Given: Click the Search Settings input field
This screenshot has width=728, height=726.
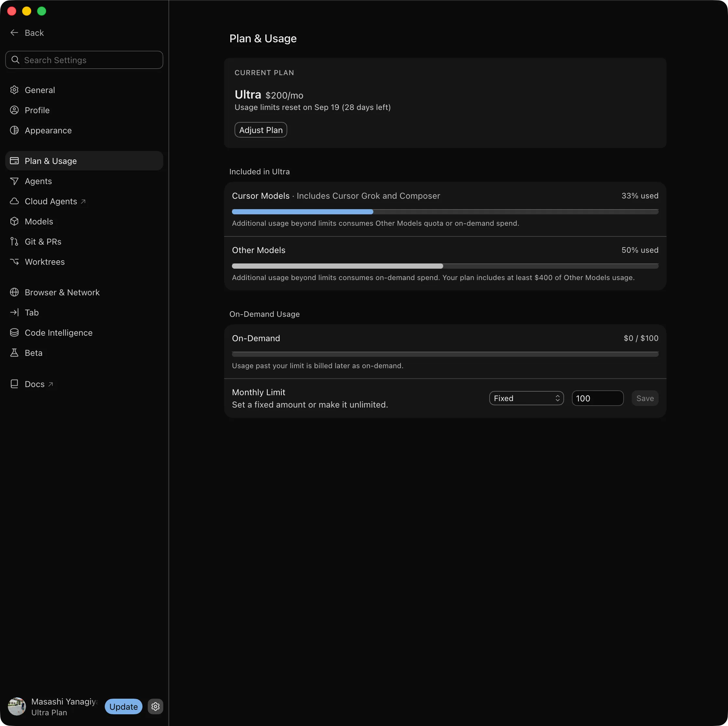Looking at the screenshot, I should pyautogui.click(x=84, y=60).
